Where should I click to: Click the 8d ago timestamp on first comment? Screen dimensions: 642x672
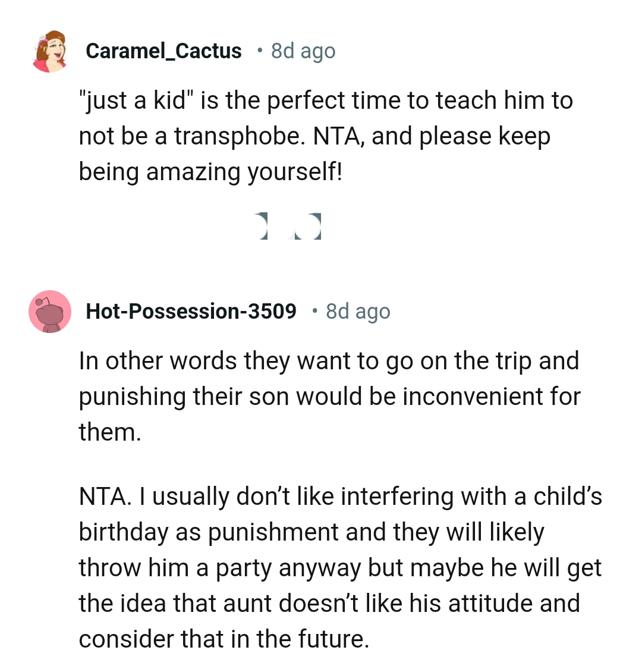(303, 52)
